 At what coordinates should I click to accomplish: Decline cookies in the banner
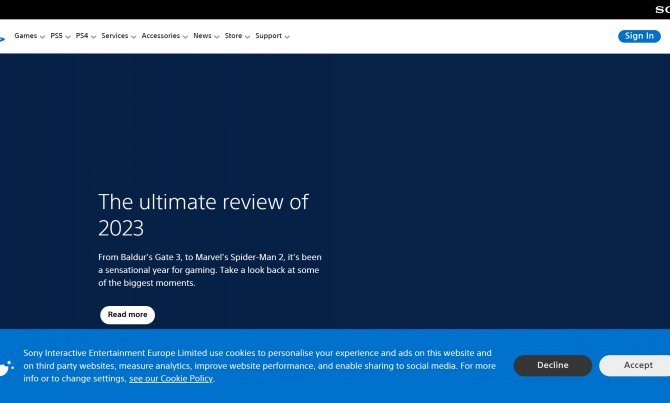coord(552,365)
